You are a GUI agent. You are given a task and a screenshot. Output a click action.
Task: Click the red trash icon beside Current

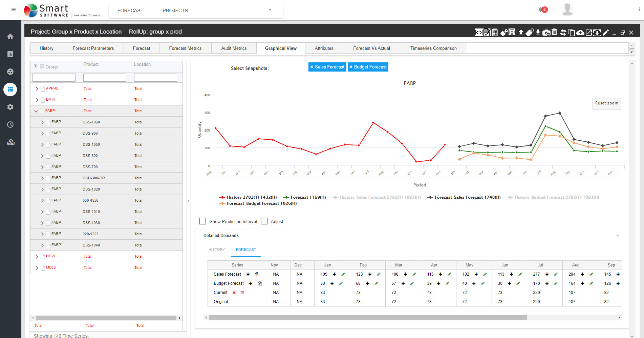242,293
